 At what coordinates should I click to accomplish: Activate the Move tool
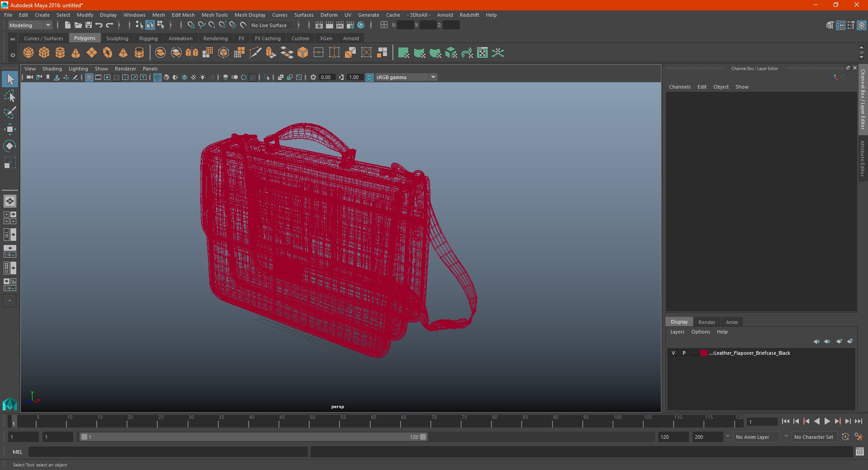point(10,129)
